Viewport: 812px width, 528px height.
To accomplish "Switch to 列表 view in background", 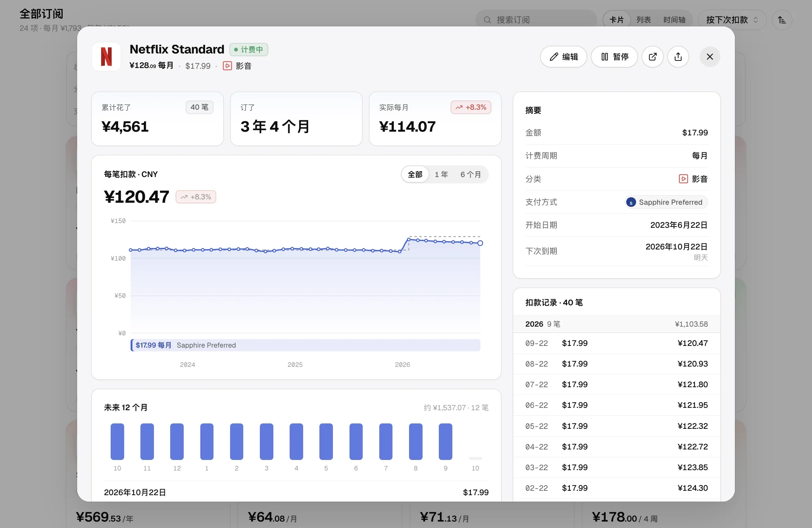I will tap(644, 20).
